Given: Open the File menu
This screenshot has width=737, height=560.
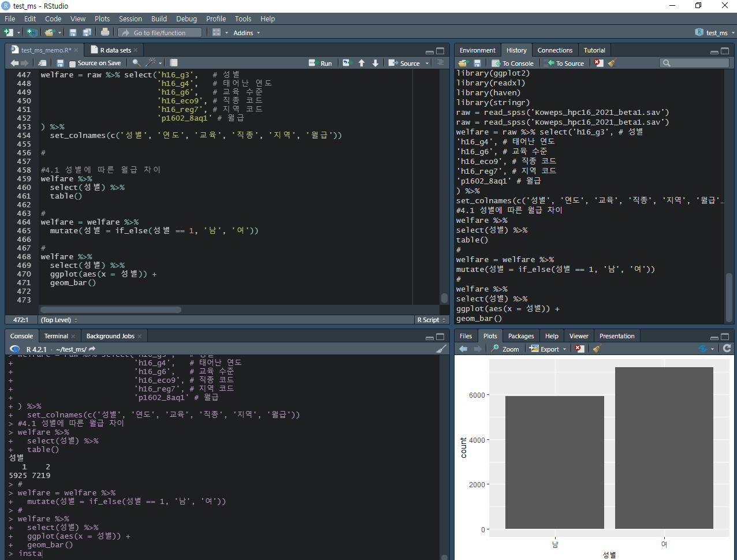Looking at the screenshot, I should coord(10,18).
